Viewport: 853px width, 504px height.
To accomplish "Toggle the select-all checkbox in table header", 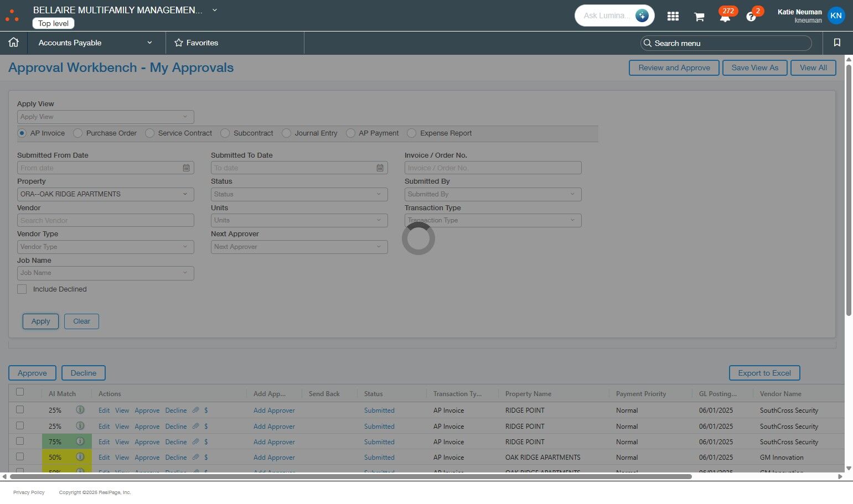I will (20, 392).
